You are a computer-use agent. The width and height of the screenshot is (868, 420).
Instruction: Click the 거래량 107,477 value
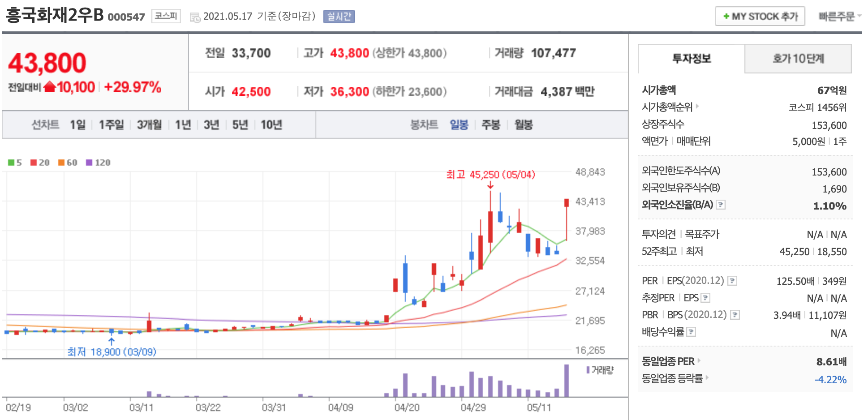coord(554,53)
